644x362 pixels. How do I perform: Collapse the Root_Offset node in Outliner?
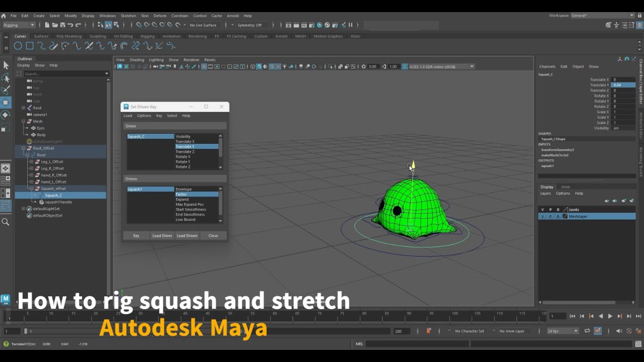(x=23, y=148)
